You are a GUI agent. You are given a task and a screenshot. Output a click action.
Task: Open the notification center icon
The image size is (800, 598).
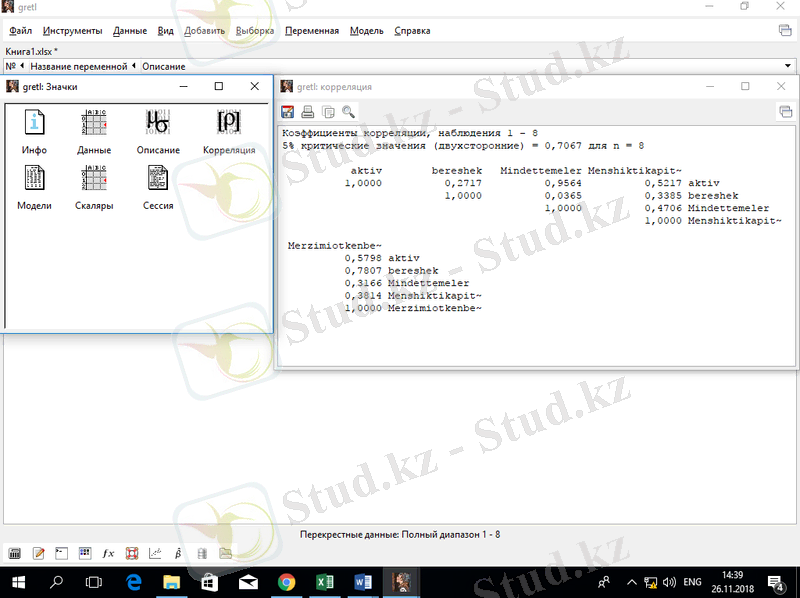click(776, 582)
